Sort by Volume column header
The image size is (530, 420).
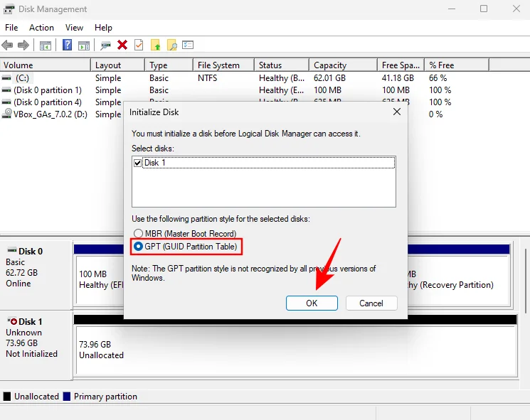point(46,65)
